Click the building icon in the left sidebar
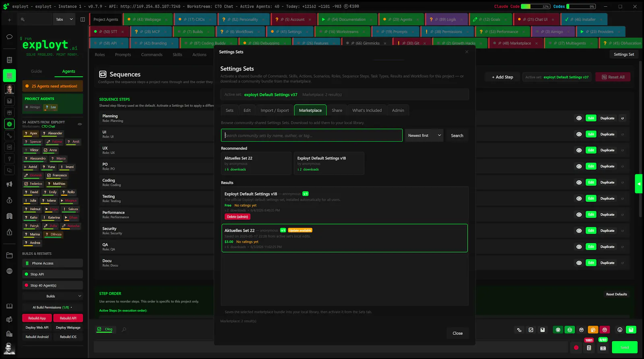644x359 pixels. 9,216
